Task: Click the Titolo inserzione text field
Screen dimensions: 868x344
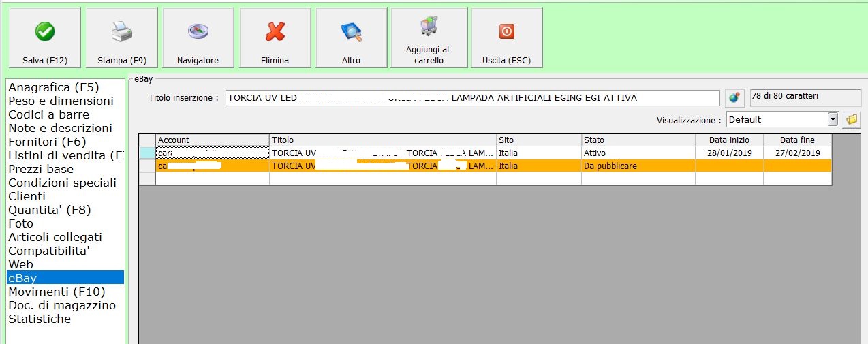Action: pyautogui.click(x=471, y=98)
